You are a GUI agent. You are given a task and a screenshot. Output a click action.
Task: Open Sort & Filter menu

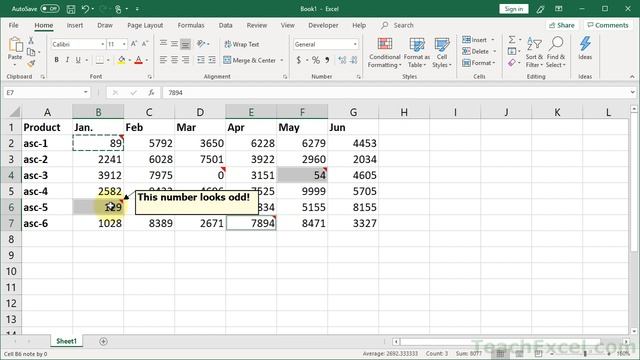534,52
